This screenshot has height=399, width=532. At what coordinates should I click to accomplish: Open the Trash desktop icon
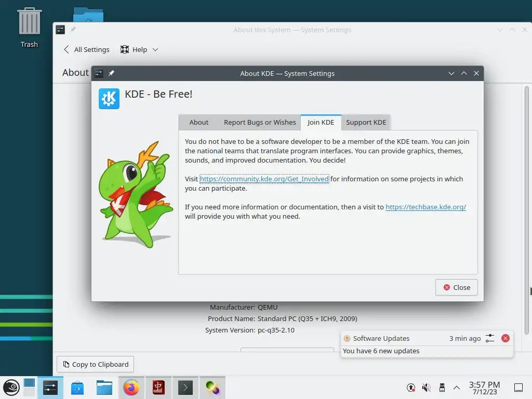pos(29,28)
